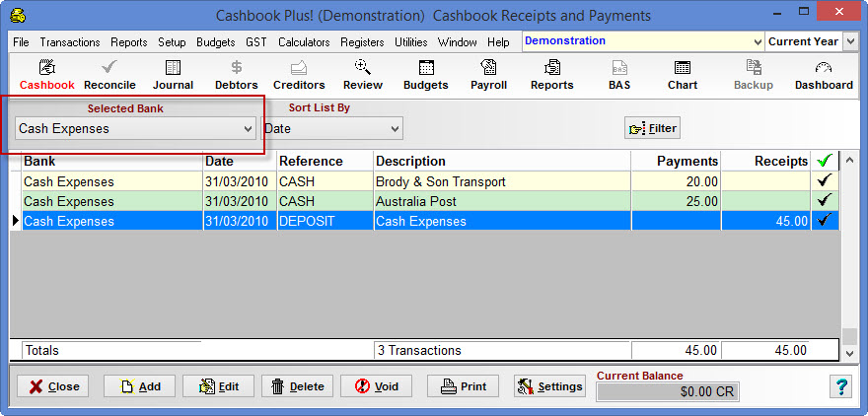Click the Print button

point(463,386)
